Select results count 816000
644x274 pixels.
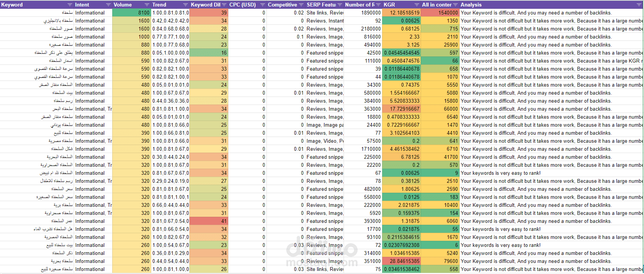(x=363, y=37)
